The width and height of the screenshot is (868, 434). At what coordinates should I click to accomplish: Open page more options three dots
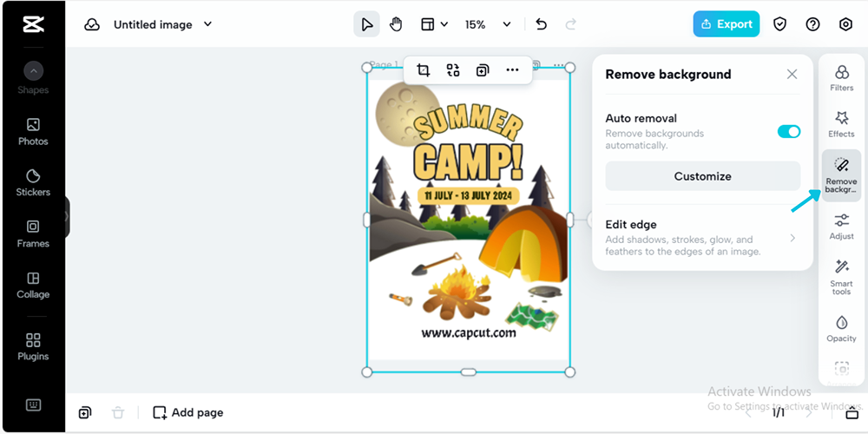pyautogui.click(x=559, y=65)
